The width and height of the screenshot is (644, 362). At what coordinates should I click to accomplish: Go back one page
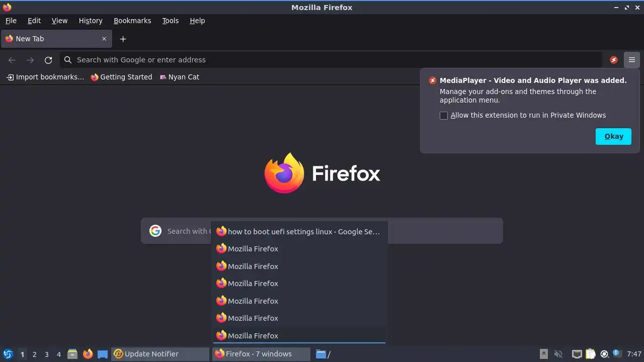pos(12,60)
